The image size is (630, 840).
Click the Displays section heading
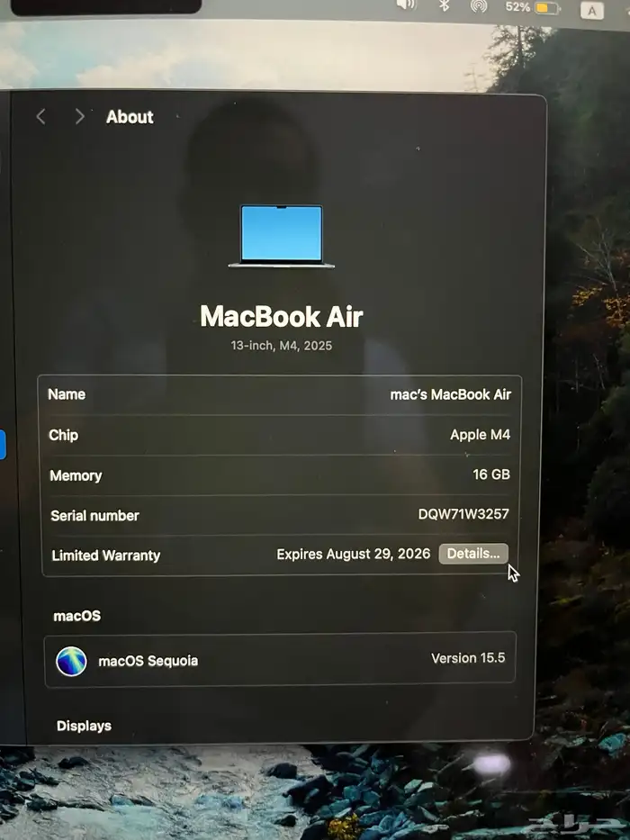coord(84,726)
